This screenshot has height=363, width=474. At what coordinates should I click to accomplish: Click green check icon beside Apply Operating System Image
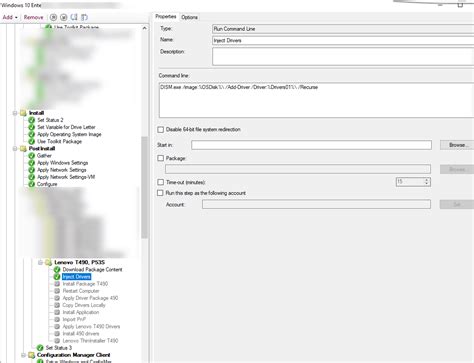(x=32, y=134)
